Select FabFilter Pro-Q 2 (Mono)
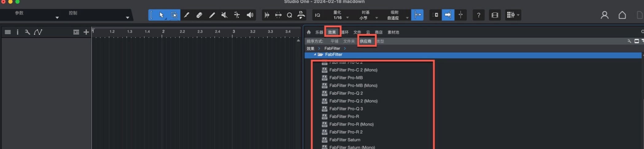The height and width of the screenshot is (149, 644). click(x=353, y=101)
